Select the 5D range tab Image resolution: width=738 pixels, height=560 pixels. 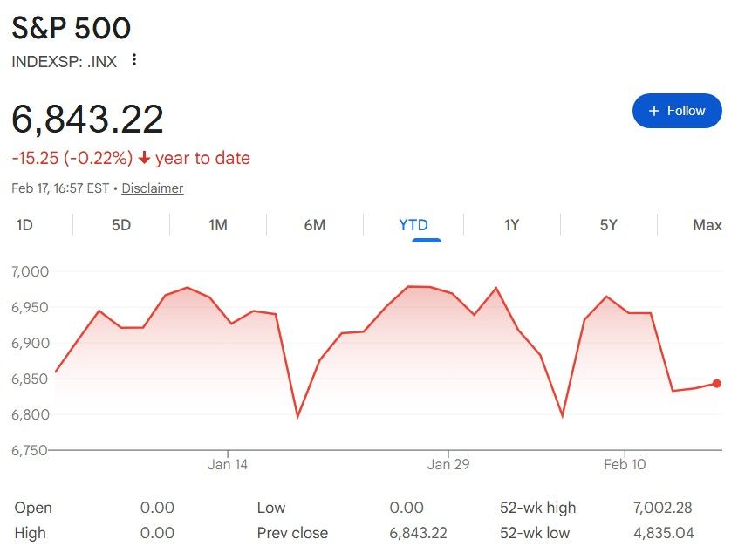121,225
